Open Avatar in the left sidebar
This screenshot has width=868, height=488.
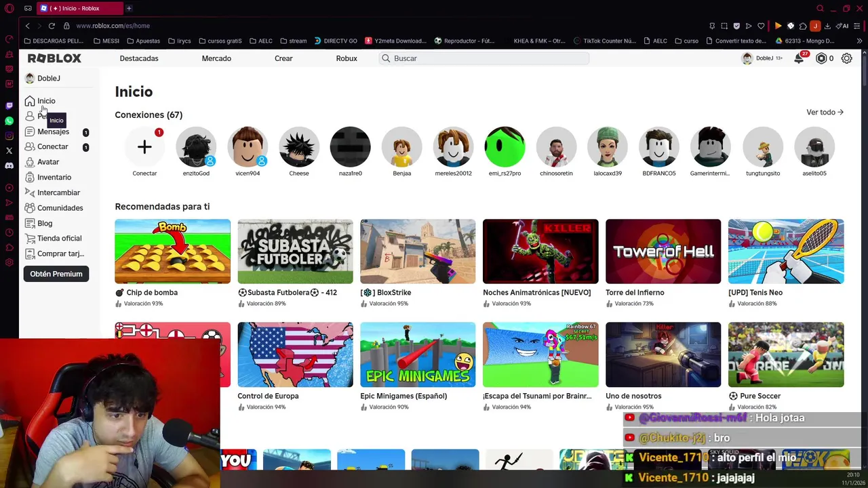(x=42, y=162)
